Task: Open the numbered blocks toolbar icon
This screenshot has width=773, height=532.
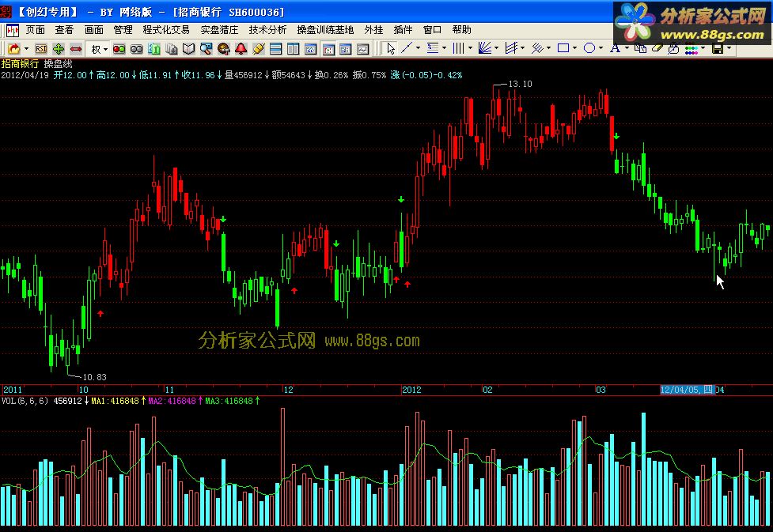Action: click(154, 49)
